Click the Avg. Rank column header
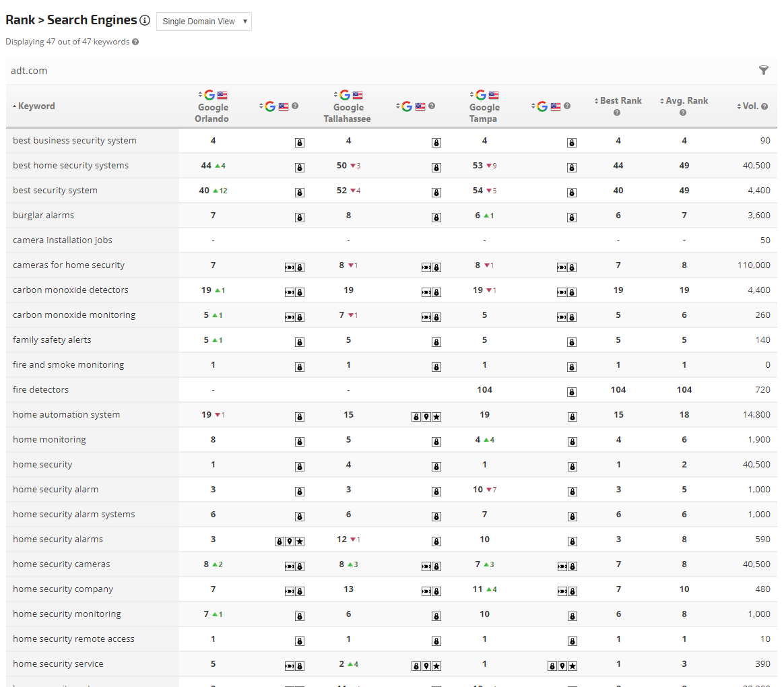This screenshot has width=784, height=687. coord(686,101)
